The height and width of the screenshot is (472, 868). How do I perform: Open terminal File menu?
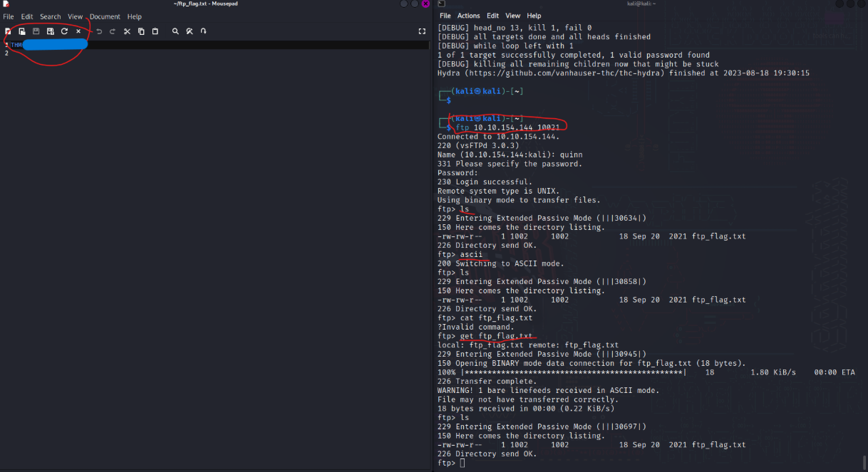[x=445, y=16]
